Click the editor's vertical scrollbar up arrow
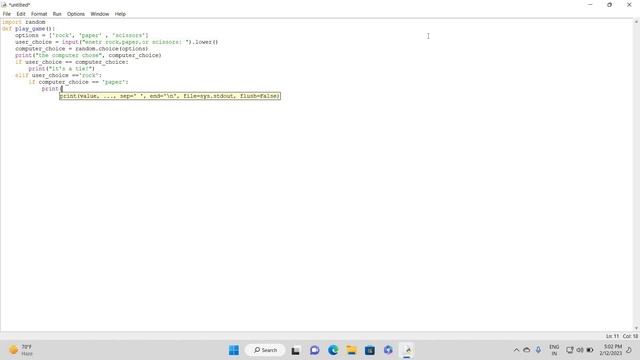The image size is (640, 360). (636, 22)
